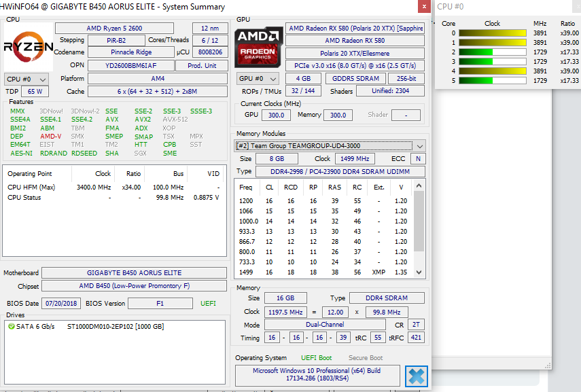This screenshot has height=392, width=581.
Task: Click the YD2600BBM6IAF OPN field
Action: (x=130, y=66)
